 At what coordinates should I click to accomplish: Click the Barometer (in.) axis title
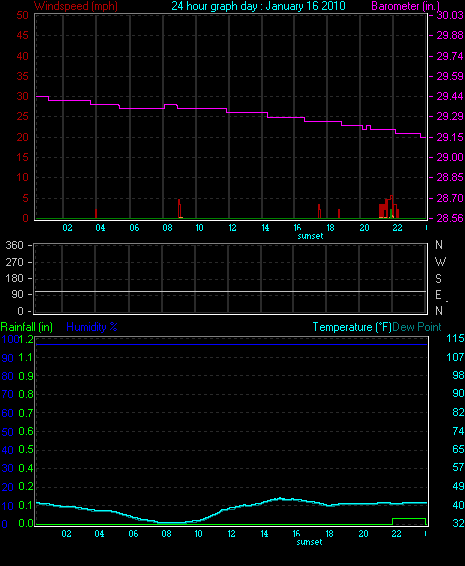pyautogui.click(x=405, y=6)
